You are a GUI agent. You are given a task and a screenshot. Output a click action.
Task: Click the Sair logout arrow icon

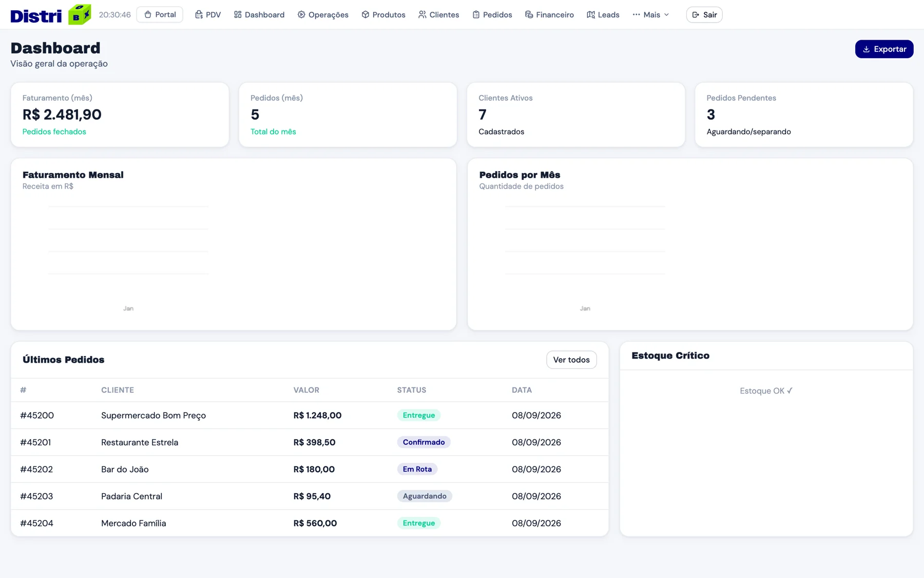696,14
